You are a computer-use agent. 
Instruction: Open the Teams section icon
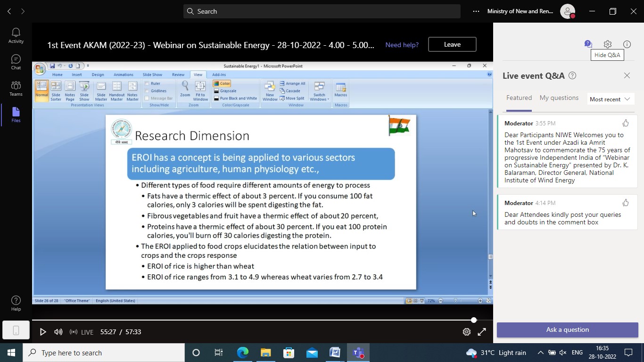pyautogui.click(x=16, y=88)
